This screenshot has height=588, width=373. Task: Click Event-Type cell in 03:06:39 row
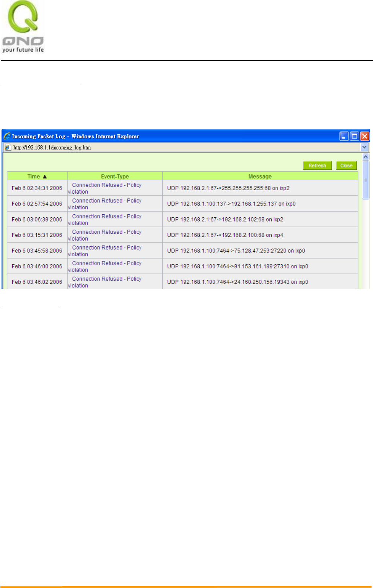tap(115, 220)
